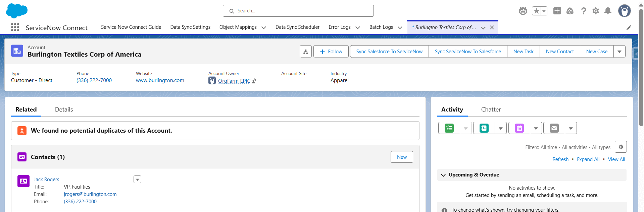The width and height of the screenshot is (644, 212).
Task: Open the Jack Rogers contact link
Action: pyautogui.click(x=46, y=180)
